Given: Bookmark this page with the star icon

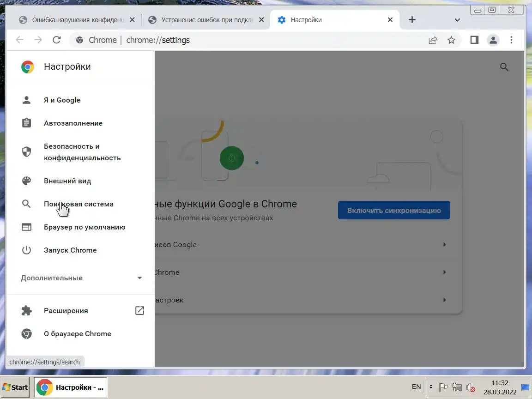Looking at the screenshot, I should 451,40.
